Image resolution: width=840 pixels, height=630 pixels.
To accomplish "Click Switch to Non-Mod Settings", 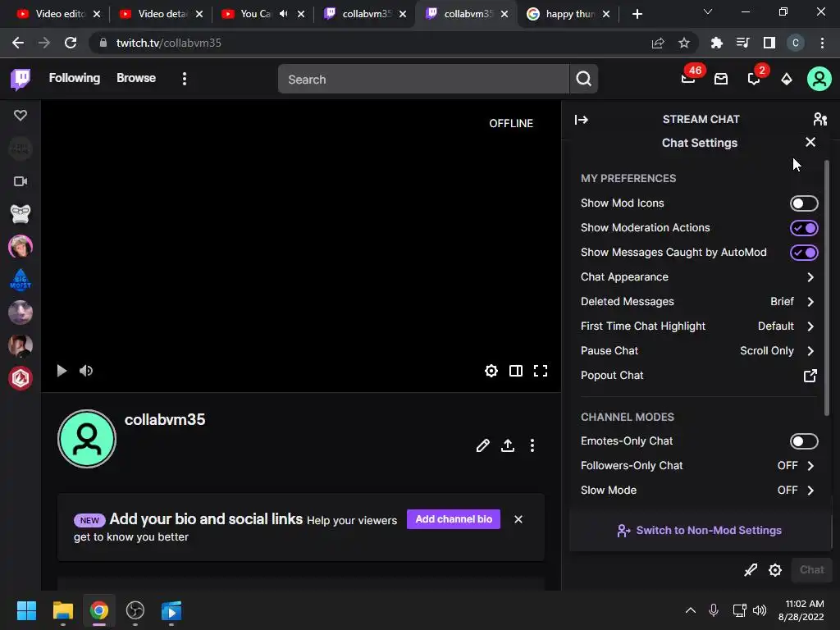I will coord(700,531).
